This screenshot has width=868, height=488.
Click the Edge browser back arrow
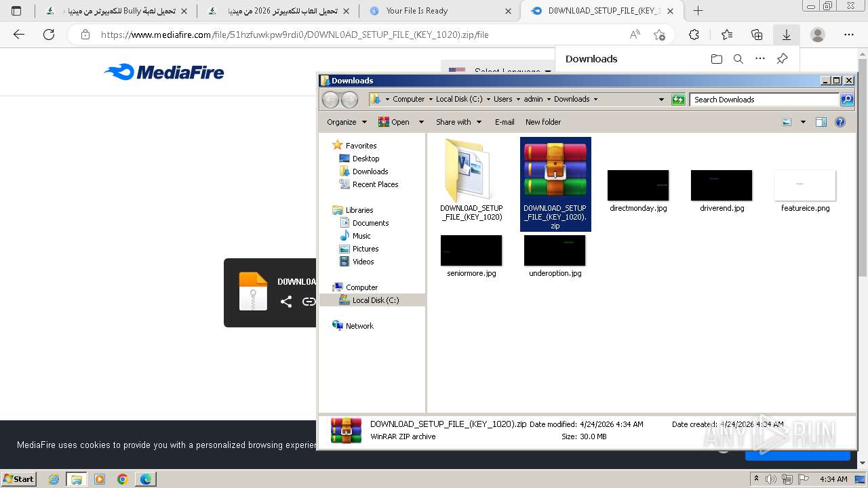coord(19,35)
